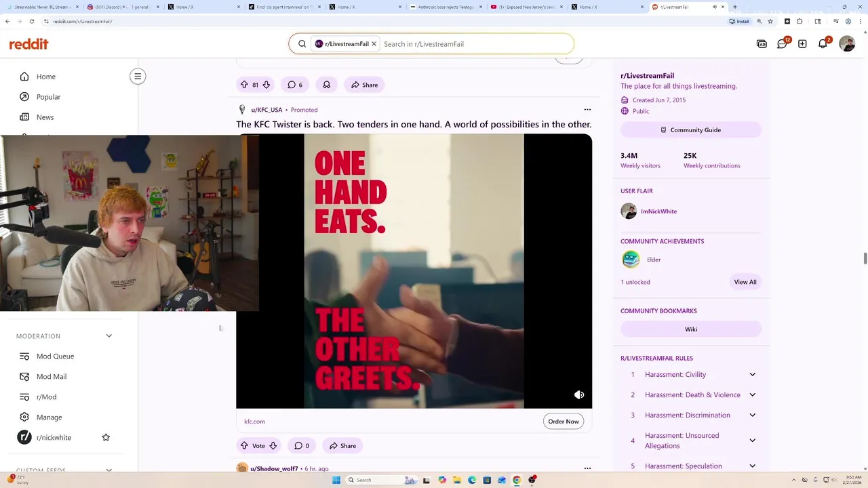Open the Reddit ads icon in the header
Viewport: 868px width, 488px height.
click(x=762, y=44)
